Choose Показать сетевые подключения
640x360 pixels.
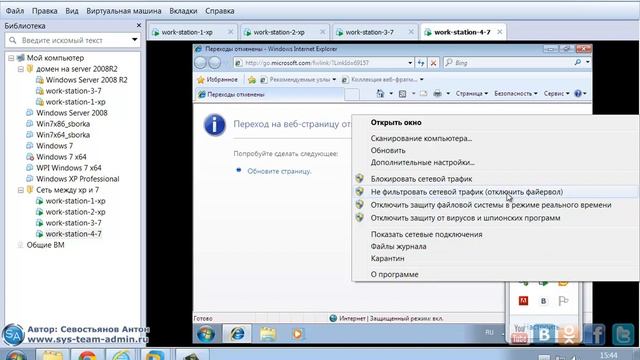[426, 234]
